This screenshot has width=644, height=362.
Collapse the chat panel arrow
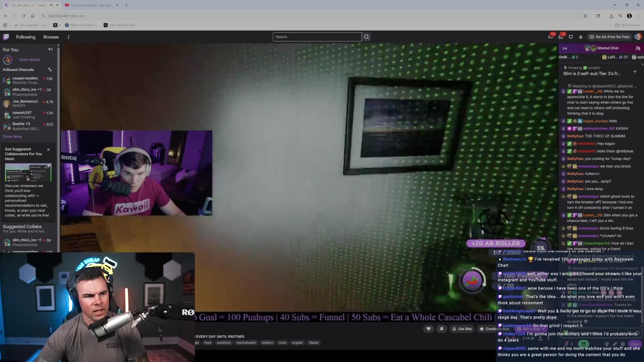coord(565,48)
